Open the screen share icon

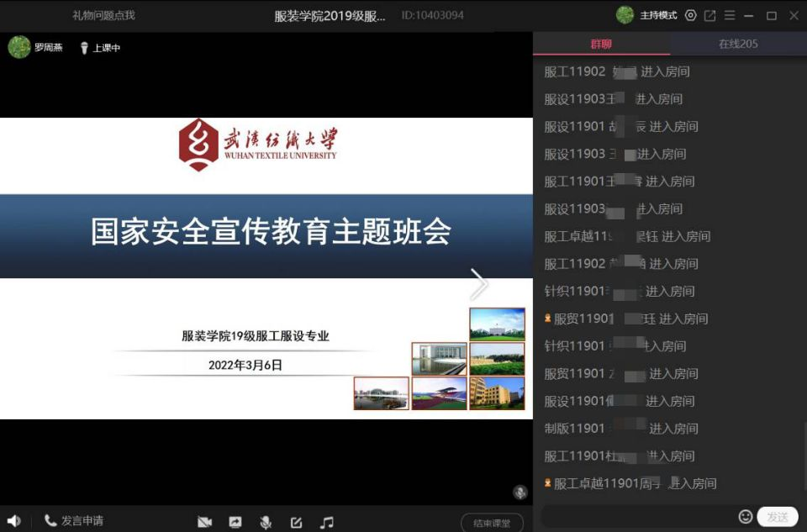coord(235,522)
